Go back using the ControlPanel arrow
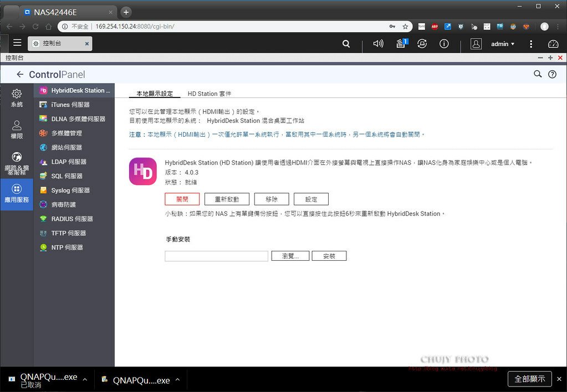The width and height of the screenshot is (567, 392). 20,74
